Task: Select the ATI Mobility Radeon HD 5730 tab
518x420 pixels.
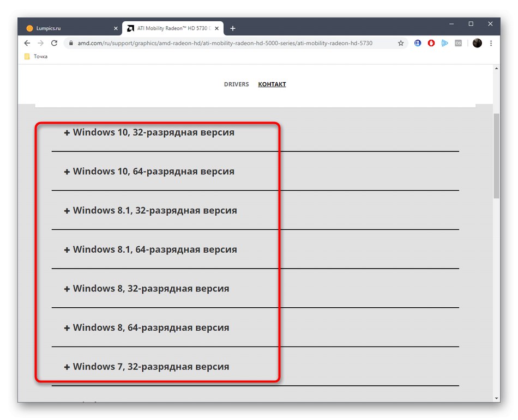Action: pos(173,28)
